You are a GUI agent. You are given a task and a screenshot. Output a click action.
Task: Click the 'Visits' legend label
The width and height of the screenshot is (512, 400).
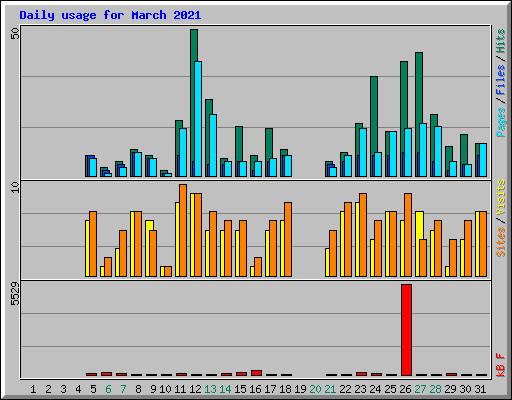501,197
